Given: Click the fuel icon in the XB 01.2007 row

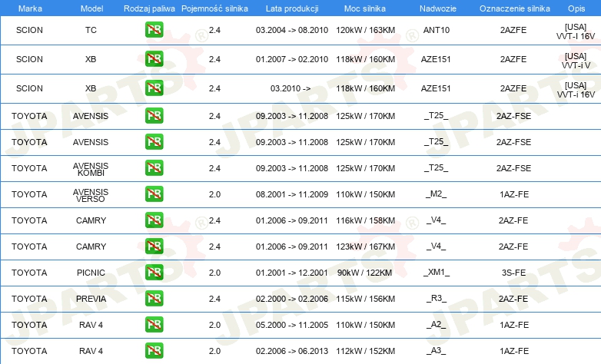Looking at the screenshot, I should pos(154,59).
